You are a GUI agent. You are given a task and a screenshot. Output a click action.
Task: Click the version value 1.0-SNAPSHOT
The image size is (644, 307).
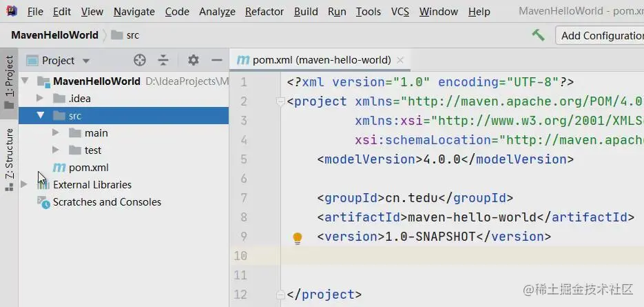pos(430,237)
